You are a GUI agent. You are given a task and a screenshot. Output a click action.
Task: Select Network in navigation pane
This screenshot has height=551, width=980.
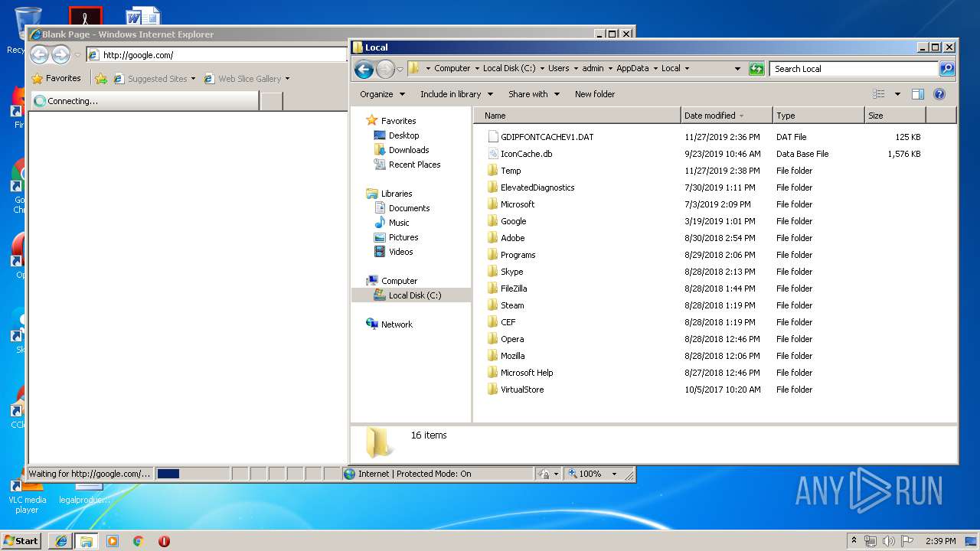pos(389,324)
